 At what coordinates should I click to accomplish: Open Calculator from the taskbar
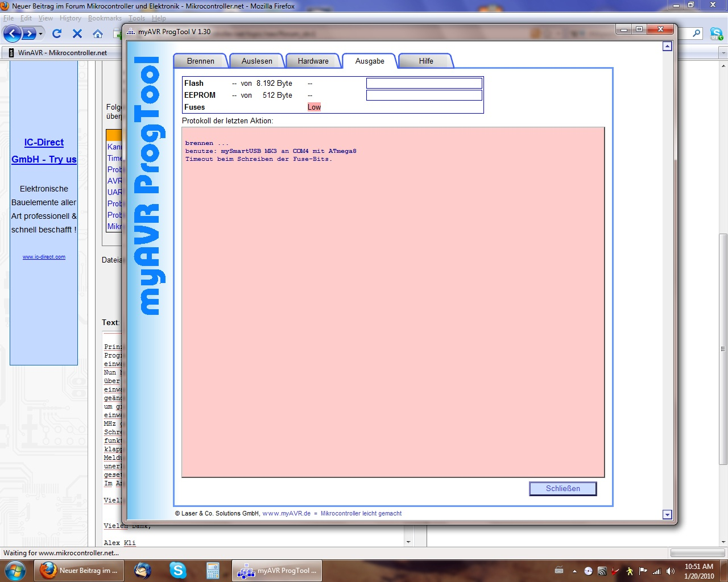(213, 571)
